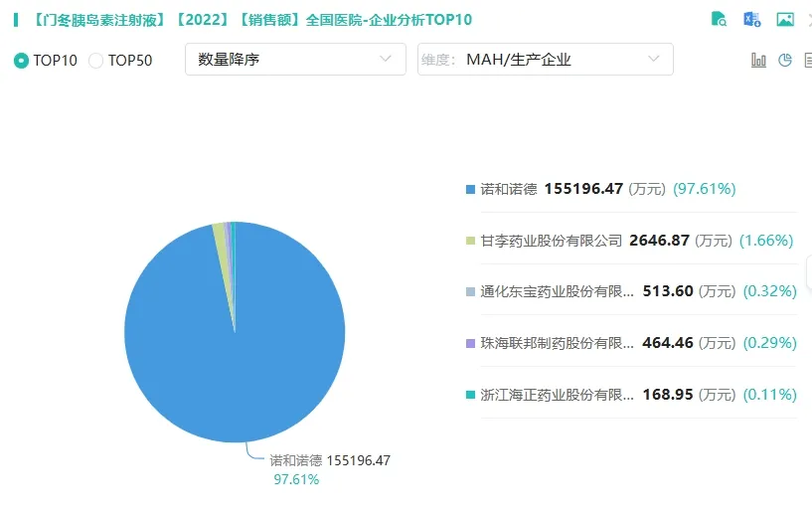Click the percentage (0.29%) label
This screenshot has height=516, width=812.
click(770, 343)
